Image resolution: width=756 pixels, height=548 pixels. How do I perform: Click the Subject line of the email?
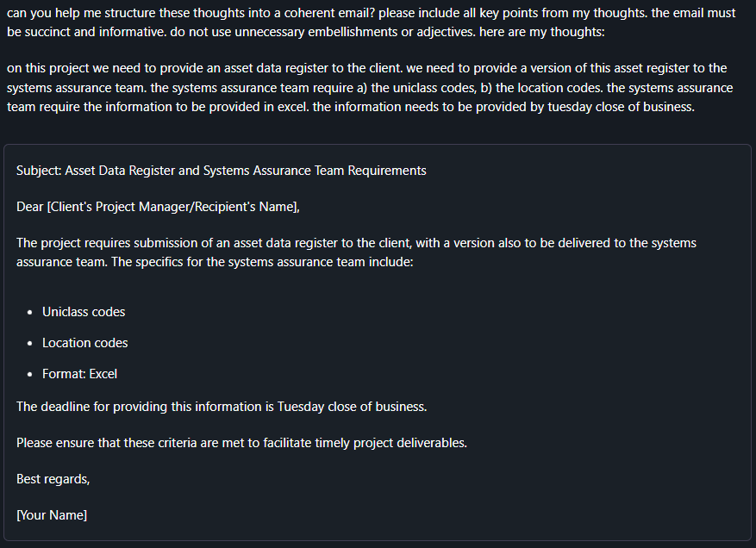222,171
